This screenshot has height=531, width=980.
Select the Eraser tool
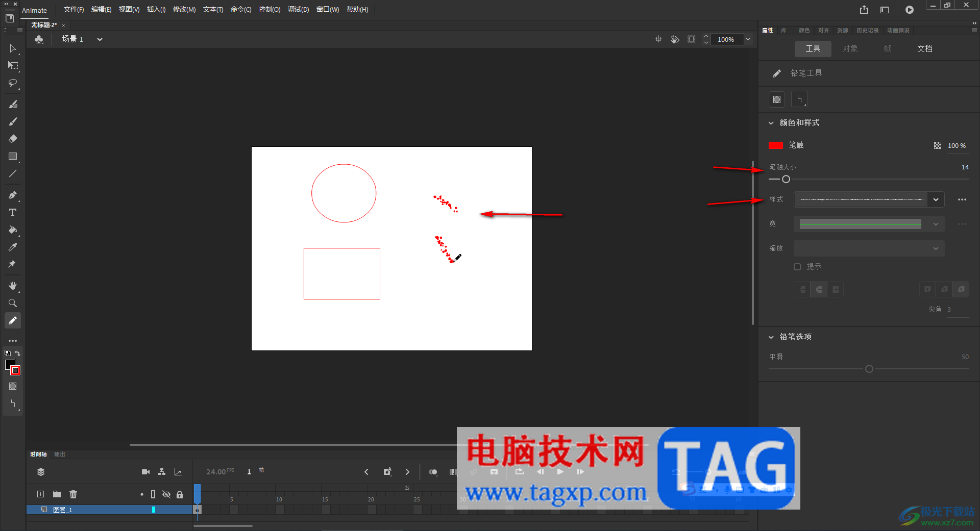pos(13,139)
